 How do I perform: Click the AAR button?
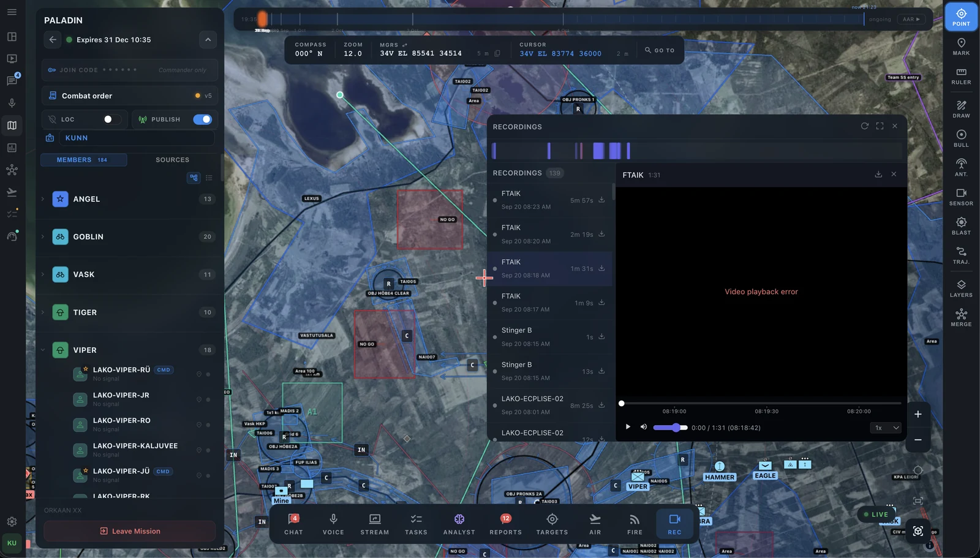(x=911, y=19)
